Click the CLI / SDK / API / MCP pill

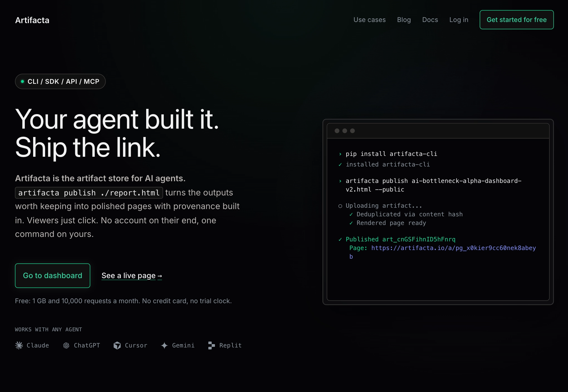(x=60, y=81)
